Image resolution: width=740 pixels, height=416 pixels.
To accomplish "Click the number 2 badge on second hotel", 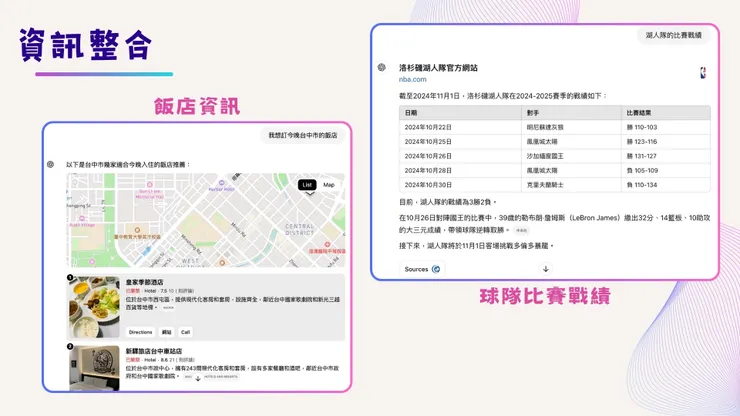I will click(70, 347).
